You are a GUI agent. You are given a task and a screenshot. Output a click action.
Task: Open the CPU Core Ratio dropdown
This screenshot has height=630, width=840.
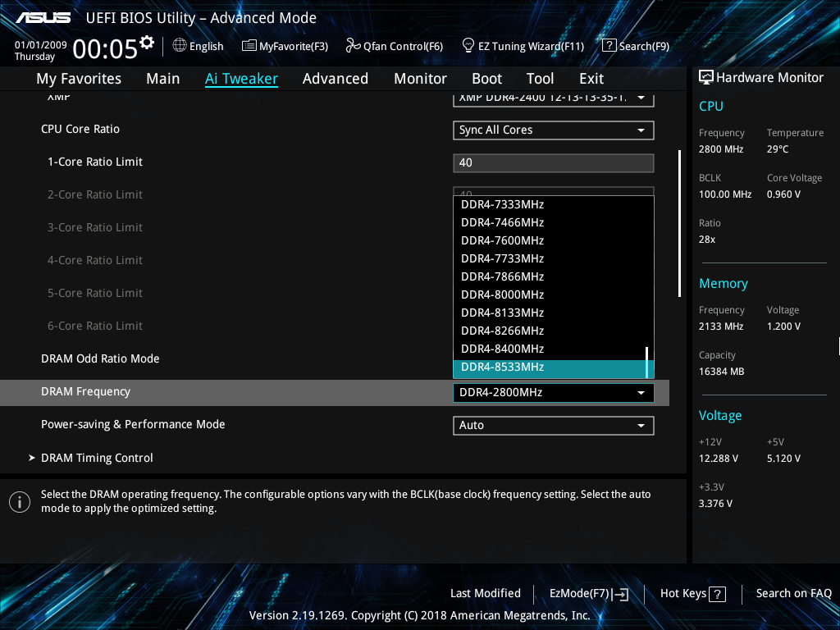tap(554, 130)
